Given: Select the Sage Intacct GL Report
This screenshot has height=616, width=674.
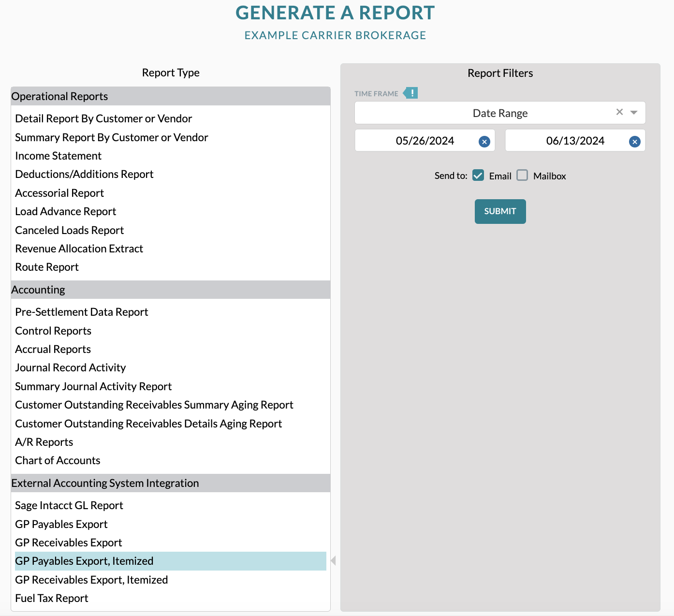Looking at the screenshot, I should [69, 505].
